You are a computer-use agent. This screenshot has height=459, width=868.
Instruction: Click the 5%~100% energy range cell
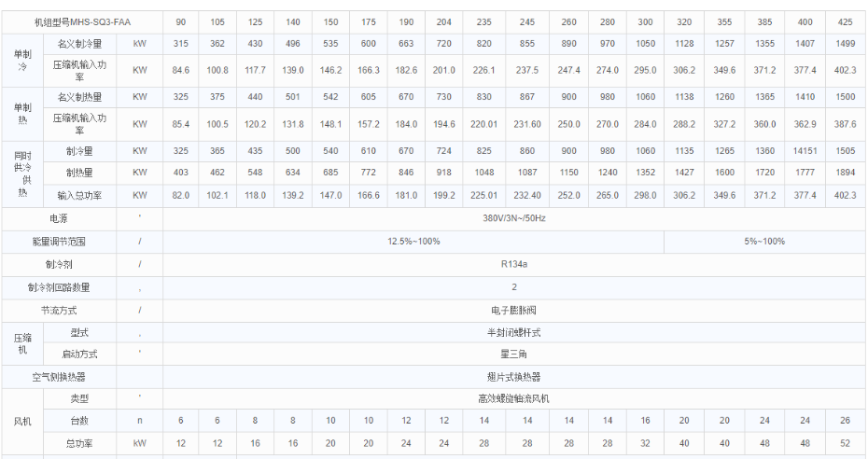(764, 241)
